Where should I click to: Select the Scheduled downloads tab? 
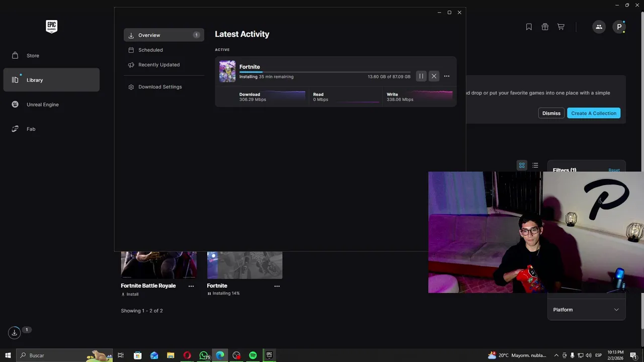click(164, 50)
